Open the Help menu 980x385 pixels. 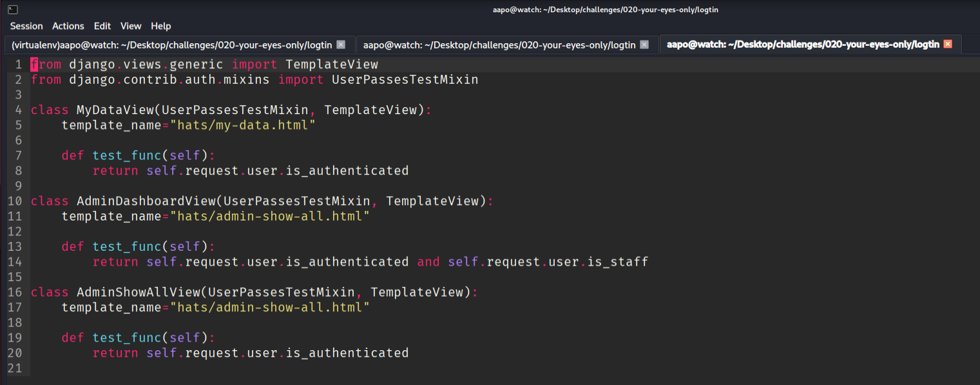click(161, 26)
